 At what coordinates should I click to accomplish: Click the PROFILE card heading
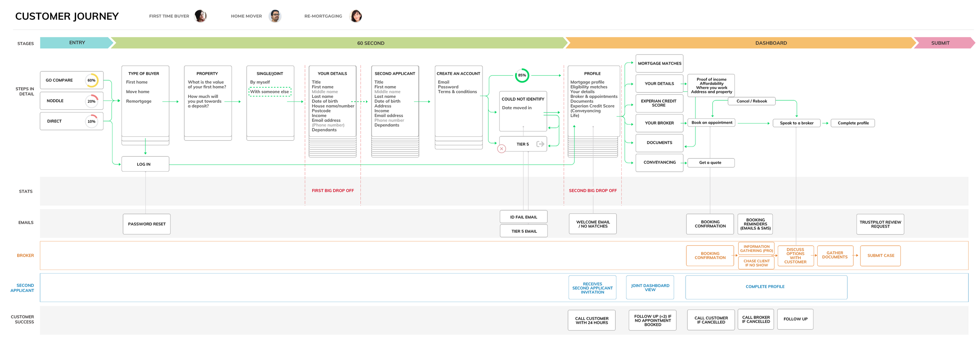pos(592,74)
